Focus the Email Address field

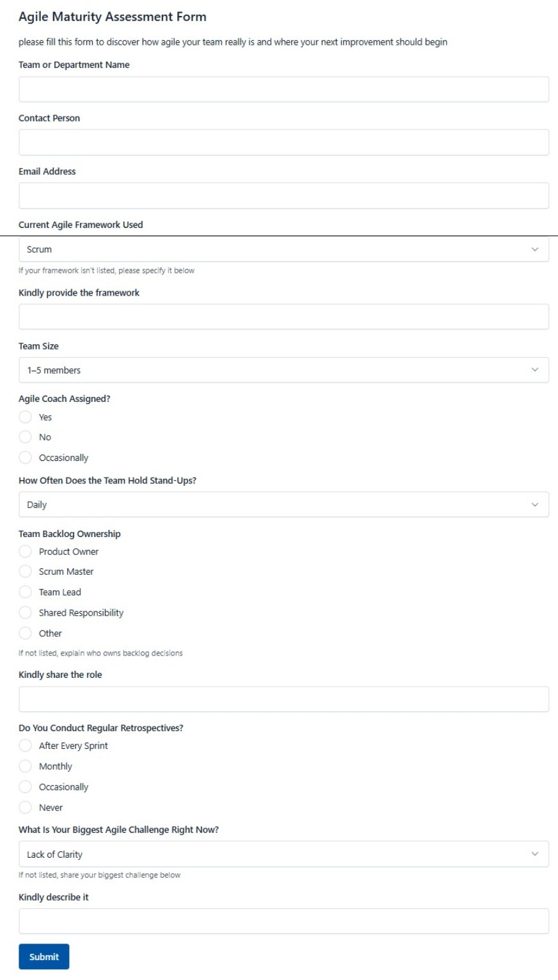(x=284, y=195)
